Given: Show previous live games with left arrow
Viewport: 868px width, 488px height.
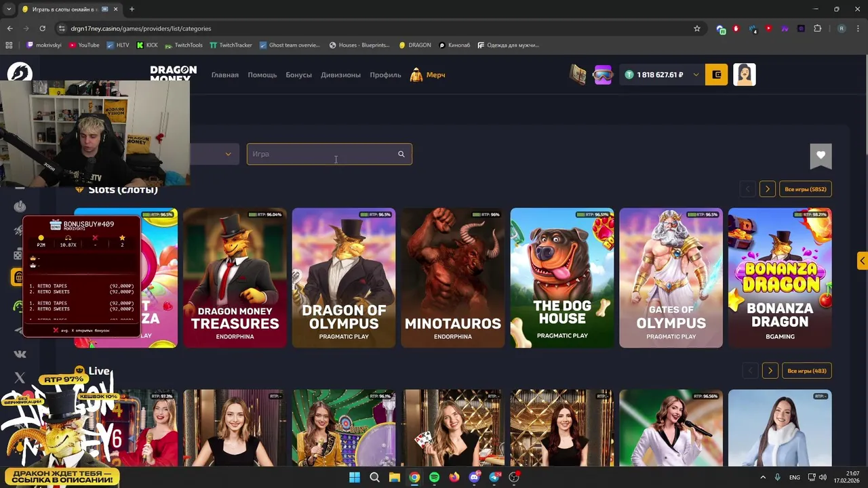Looking at the screenshot, I should [750, 371].
